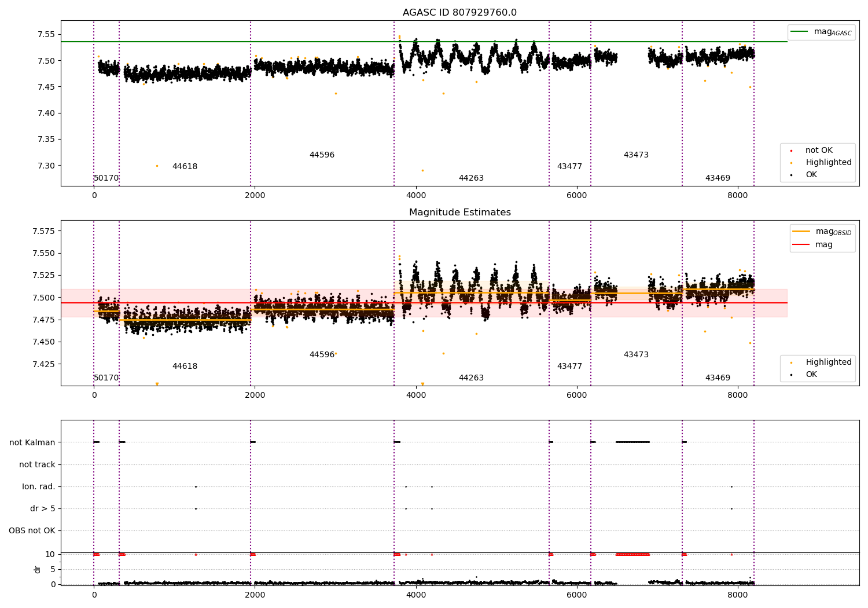Click obsid label 44618 in the AGASC plot
Viewport: 868px width, 608px height.
coord(185,167)
